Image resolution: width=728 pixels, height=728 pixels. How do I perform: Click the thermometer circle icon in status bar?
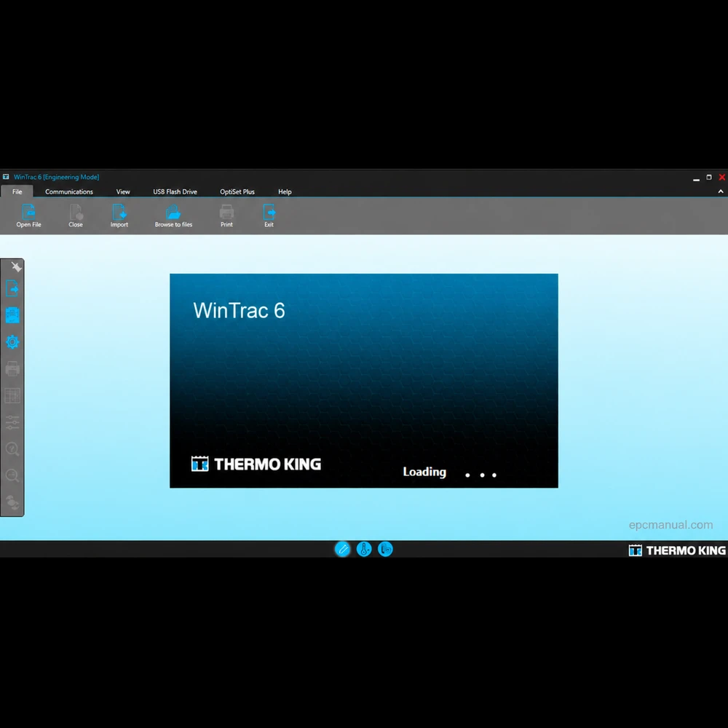point(364,549)
